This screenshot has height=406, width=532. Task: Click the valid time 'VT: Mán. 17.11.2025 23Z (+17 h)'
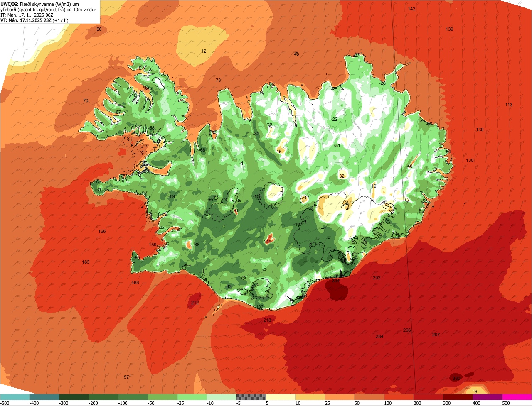(x=34, y=20)
